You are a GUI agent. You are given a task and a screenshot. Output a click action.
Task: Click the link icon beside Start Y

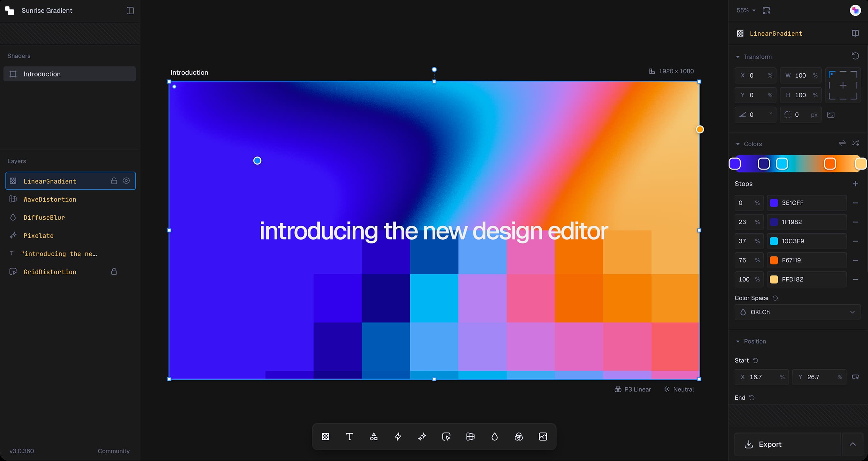point(855,377)
